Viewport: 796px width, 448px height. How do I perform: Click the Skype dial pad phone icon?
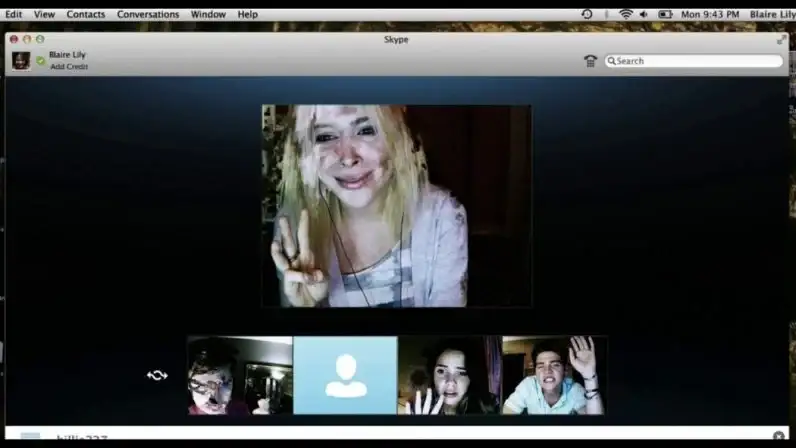click(x=590, y=61)
